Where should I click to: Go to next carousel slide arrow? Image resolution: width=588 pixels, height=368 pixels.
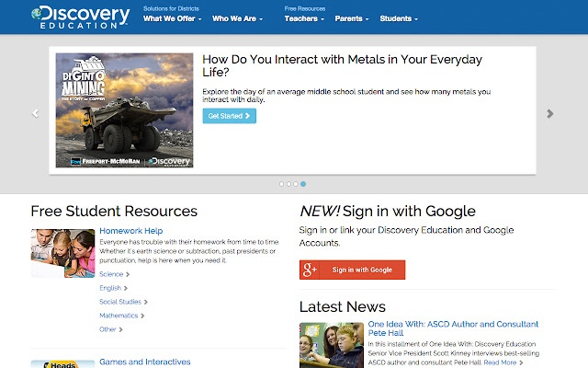pyautogui.click(x=549, y=113)
